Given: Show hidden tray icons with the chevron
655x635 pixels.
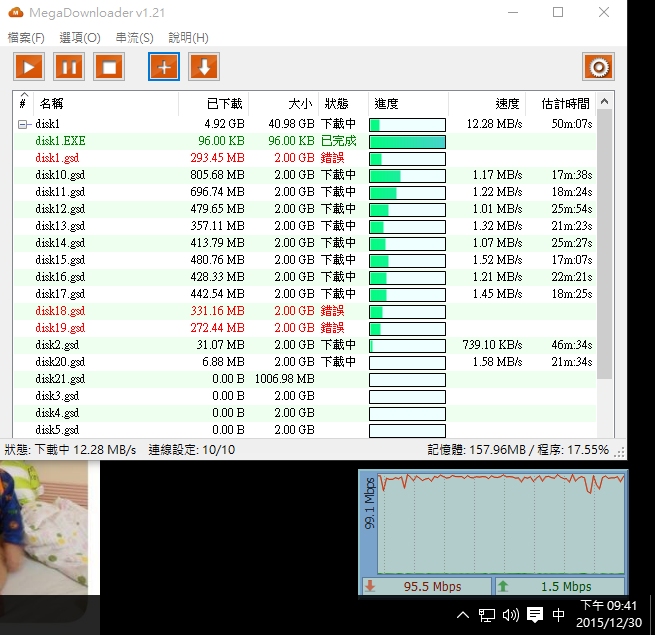Looking at the screenshot, I should (463, 615).
